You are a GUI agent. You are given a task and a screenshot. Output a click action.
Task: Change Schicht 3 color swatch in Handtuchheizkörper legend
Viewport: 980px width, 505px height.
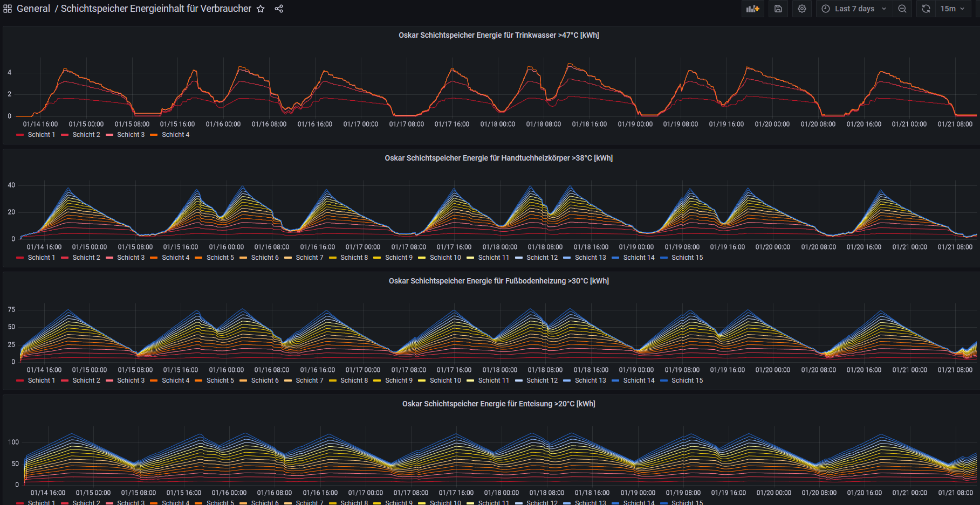[109, 258]
